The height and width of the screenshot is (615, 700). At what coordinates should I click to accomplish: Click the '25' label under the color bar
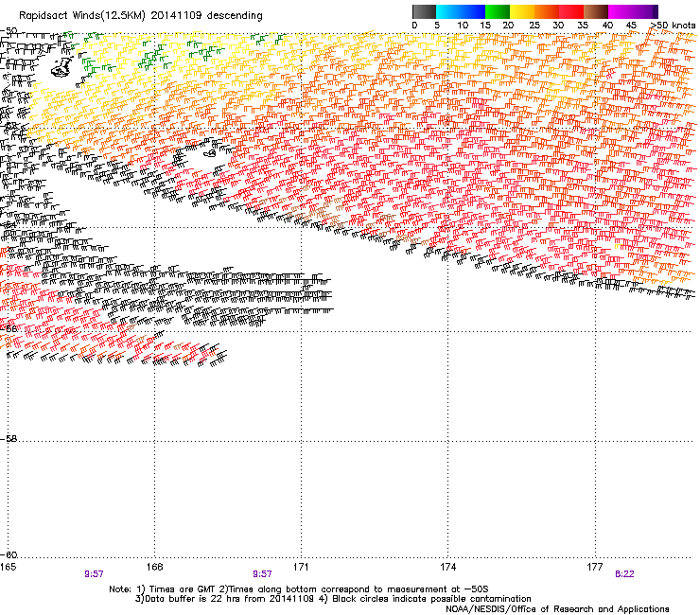[x=534, y=26]
